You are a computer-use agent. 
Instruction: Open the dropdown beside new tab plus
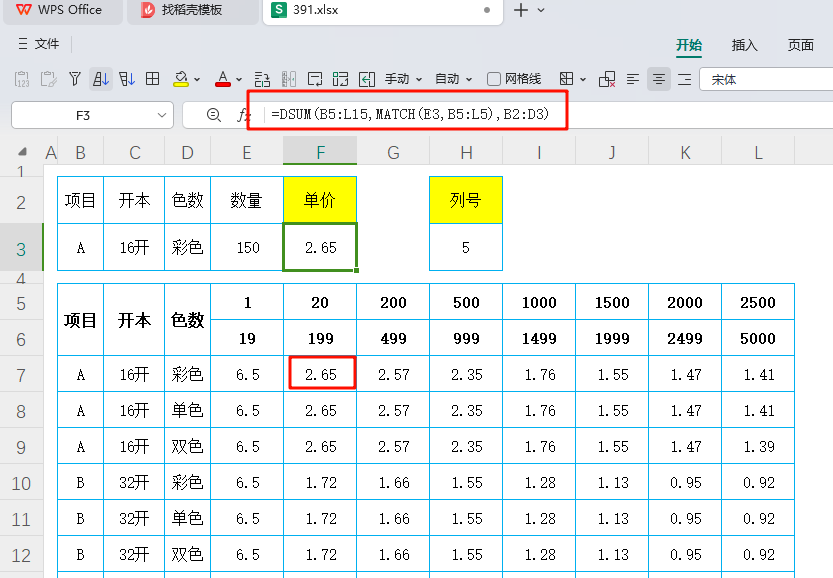(541, 10)
